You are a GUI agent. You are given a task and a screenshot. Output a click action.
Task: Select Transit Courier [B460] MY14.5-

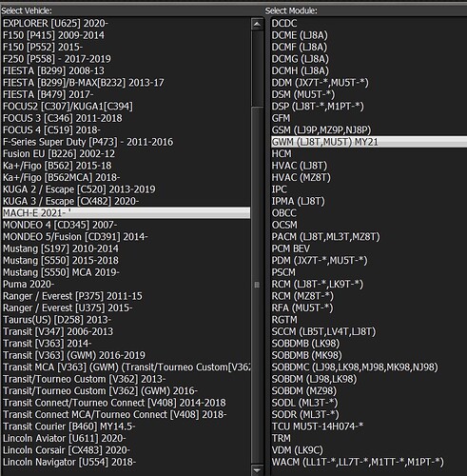[69, 426]
